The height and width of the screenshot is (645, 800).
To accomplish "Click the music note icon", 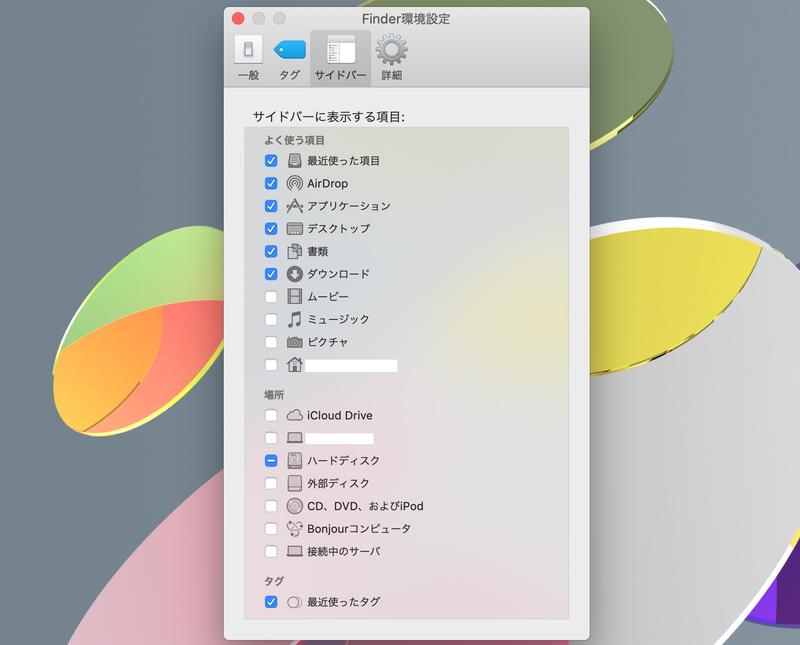I will coord(294,319).
